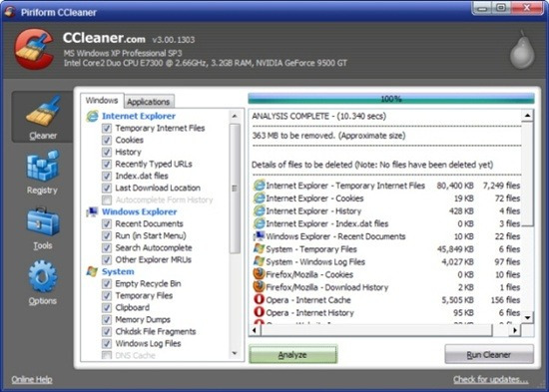Open the Online Help link
549x392 pixels.
click(32, 379)
